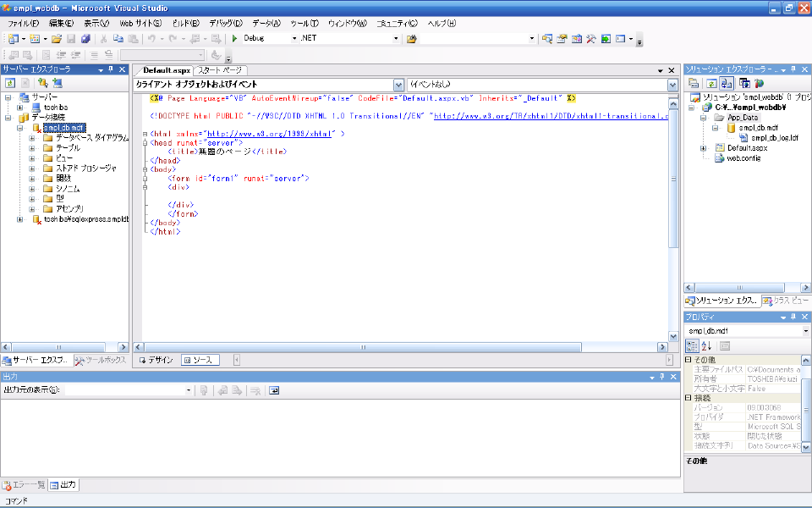The width and height of the screenshot is (812, 508).
Task: Toggle word wrap in Output panel
Action: point(274,390)
